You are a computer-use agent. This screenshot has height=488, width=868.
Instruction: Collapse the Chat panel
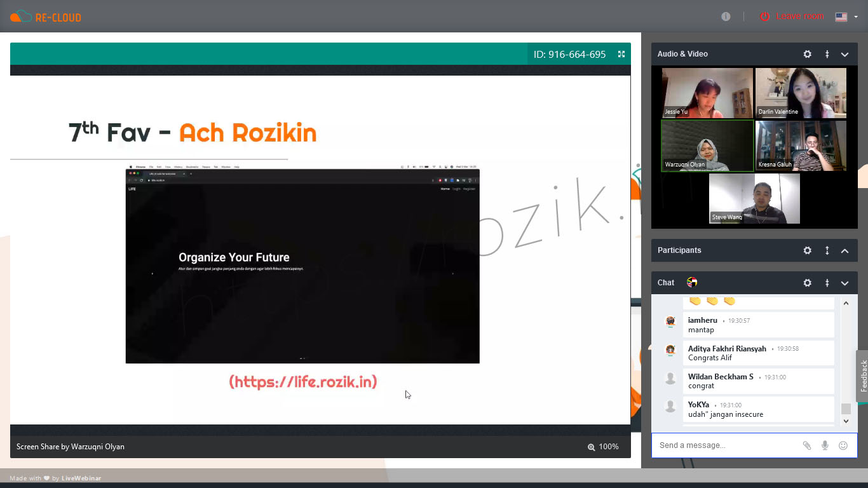844,283
